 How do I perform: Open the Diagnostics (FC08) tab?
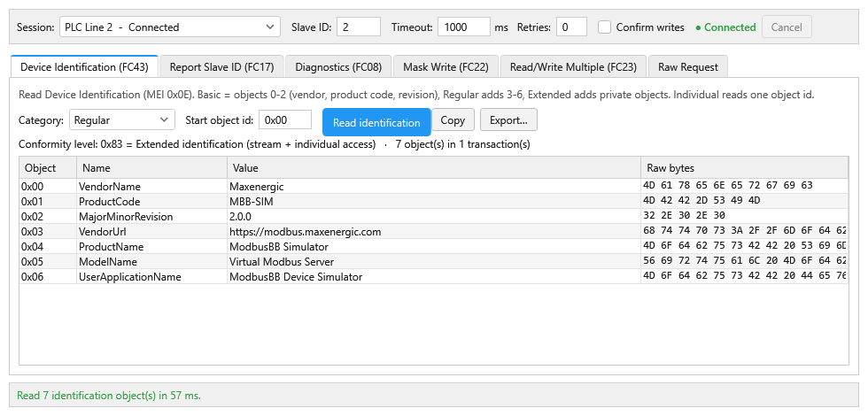point(338,67)
